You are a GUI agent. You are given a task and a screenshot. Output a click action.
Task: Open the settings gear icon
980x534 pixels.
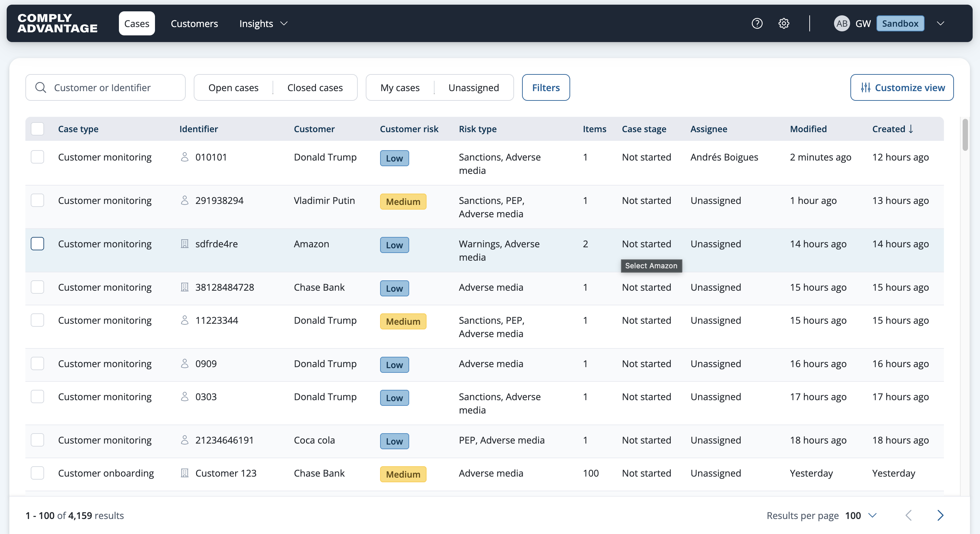[784, 24]
